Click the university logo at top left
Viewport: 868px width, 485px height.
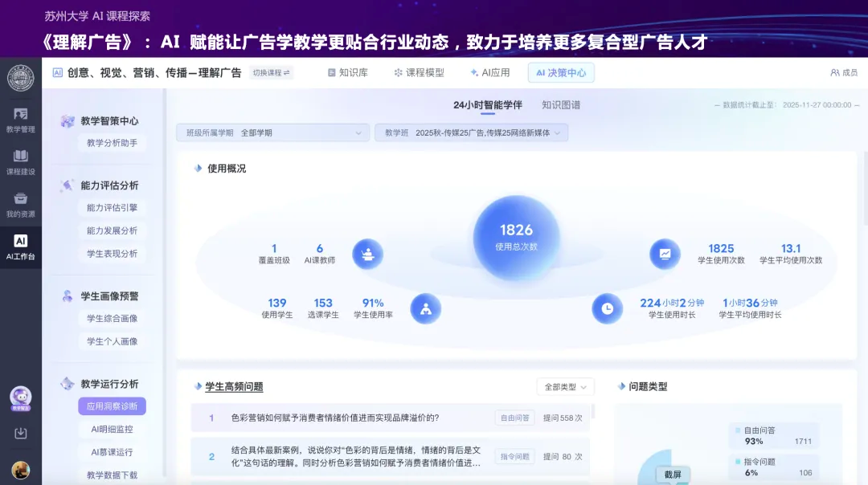point(21,77)
